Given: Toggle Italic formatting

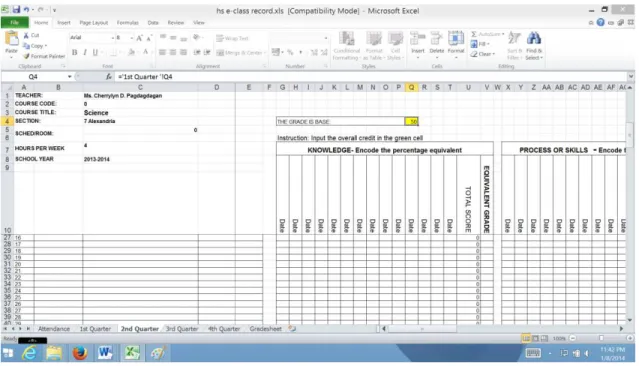Looking at the screenshot, I should pyautogui.click(x=85, y=52).
